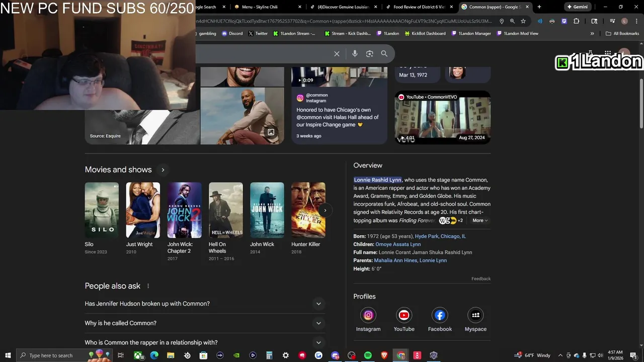Click the Twitch extension icon in Chrome toolbar

(x=564, y=21)
